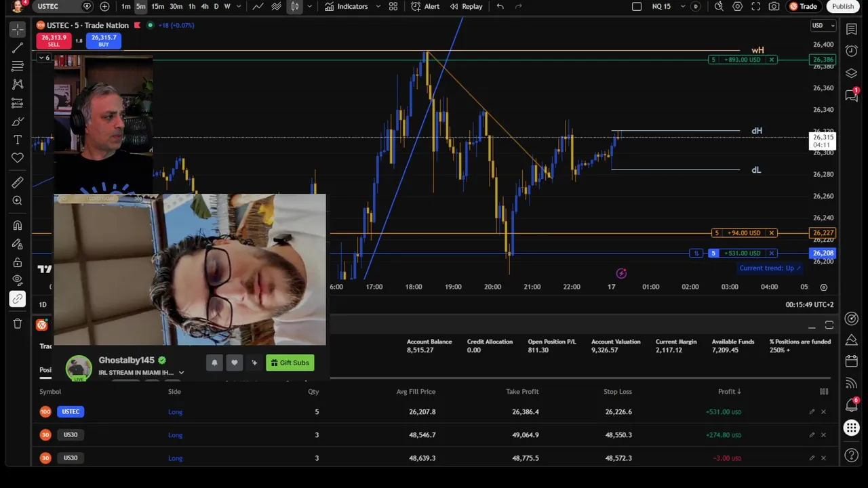Click the redo arrow

519,6
